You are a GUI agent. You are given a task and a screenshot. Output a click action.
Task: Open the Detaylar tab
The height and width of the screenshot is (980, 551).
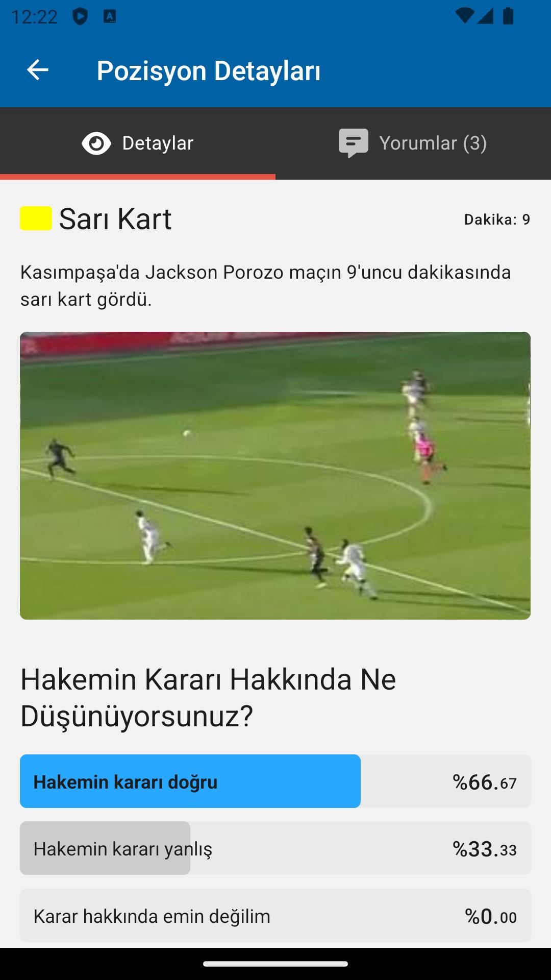(138, 143)
